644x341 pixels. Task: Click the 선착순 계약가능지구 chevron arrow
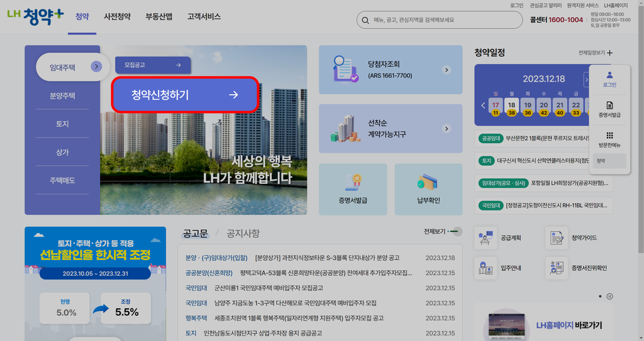click(x=447, y=129)
